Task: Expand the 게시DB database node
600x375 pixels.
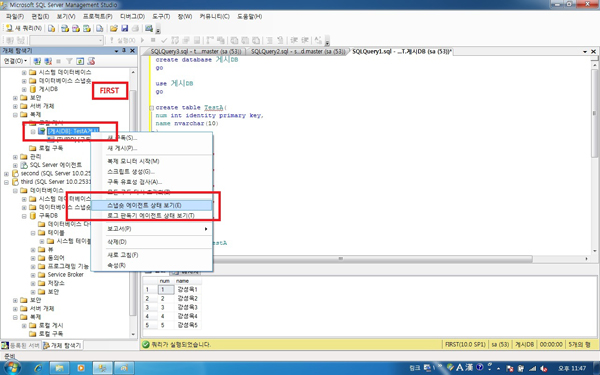Action: point(24,89)
